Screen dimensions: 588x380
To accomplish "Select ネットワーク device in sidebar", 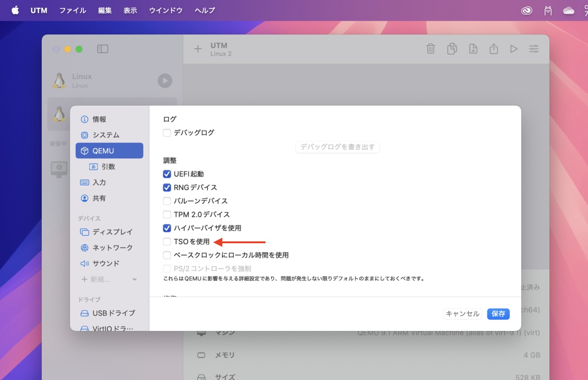I will [109, 247].
